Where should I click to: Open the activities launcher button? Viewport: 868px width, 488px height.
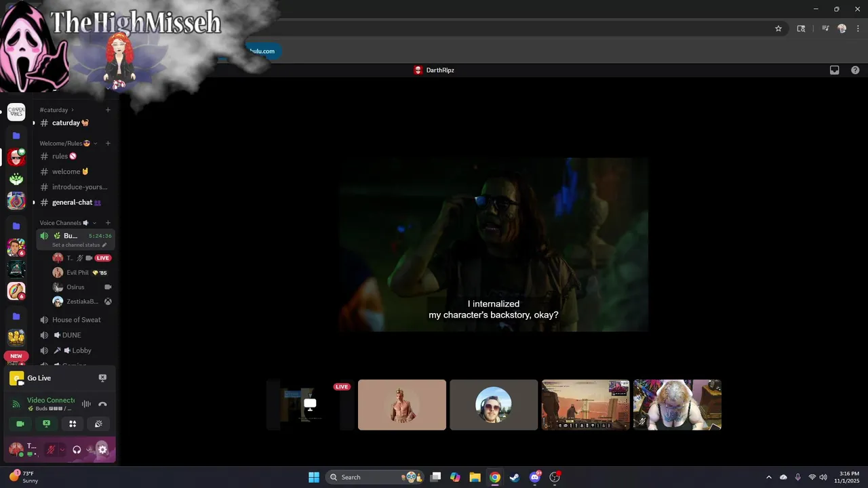coord(73,424)
